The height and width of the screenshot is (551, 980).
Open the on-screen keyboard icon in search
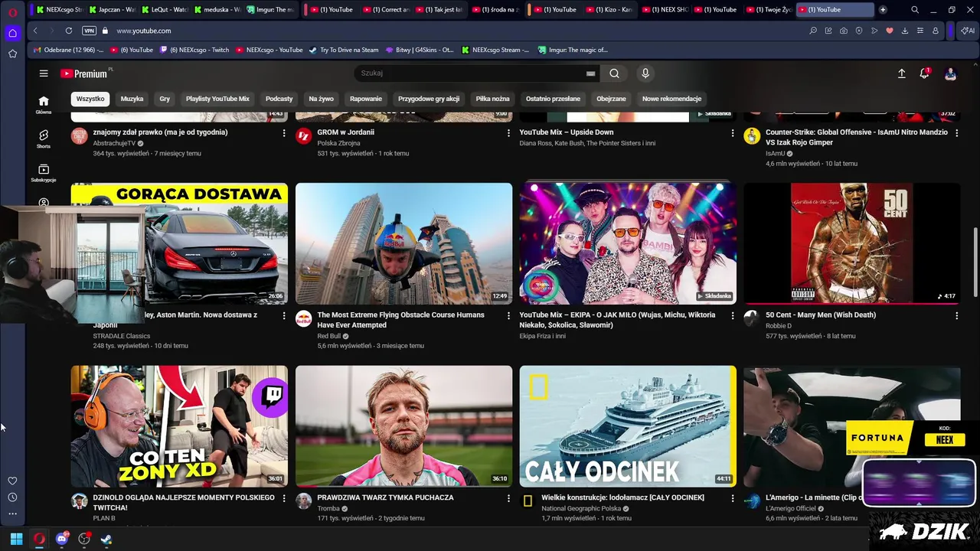590,73
